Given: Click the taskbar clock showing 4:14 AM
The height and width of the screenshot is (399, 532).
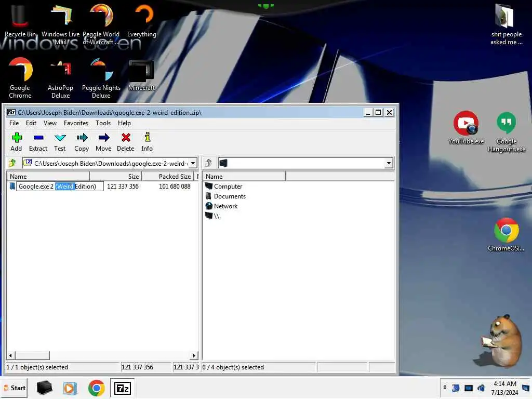Looking at the screenshot, I should point(505,388).
